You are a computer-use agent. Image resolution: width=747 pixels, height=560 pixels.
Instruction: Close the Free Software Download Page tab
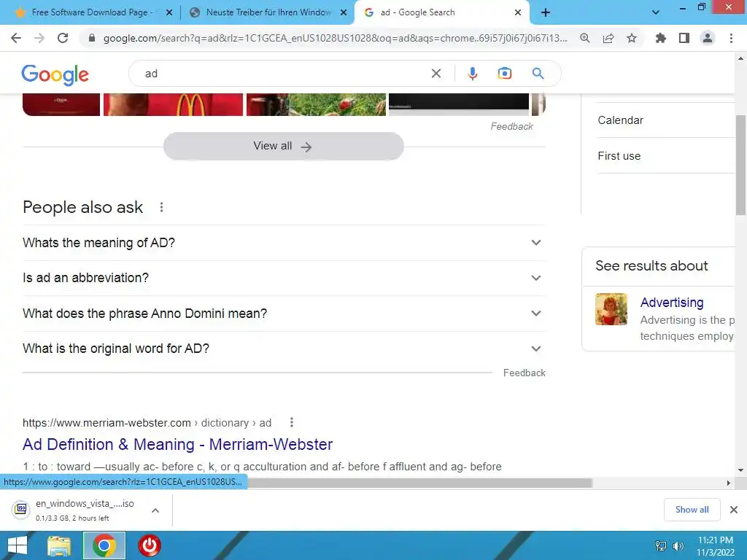[169, 12]
